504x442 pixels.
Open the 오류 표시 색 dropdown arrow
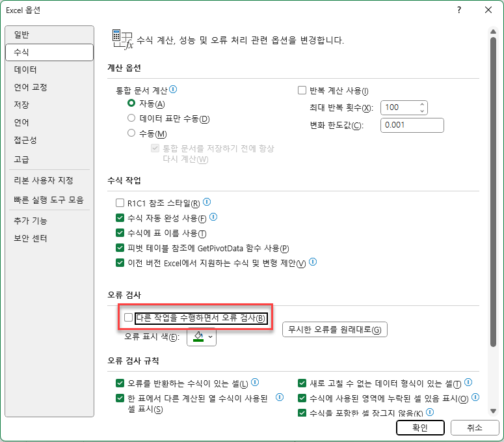tap(210, 337)
